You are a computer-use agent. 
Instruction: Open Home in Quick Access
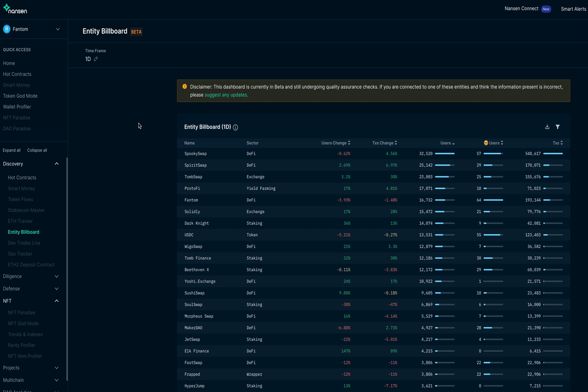(x=9, y=63)
